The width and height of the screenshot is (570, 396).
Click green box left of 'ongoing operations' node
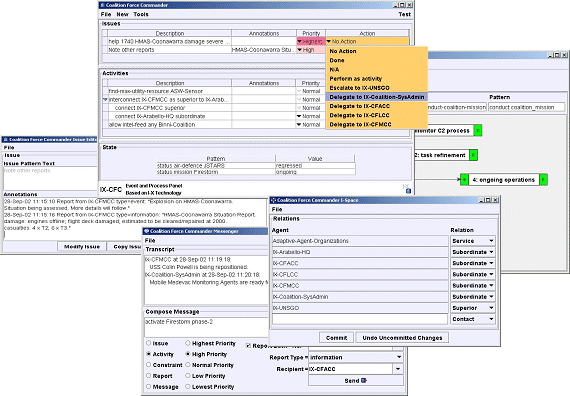[x=464, y=180]
